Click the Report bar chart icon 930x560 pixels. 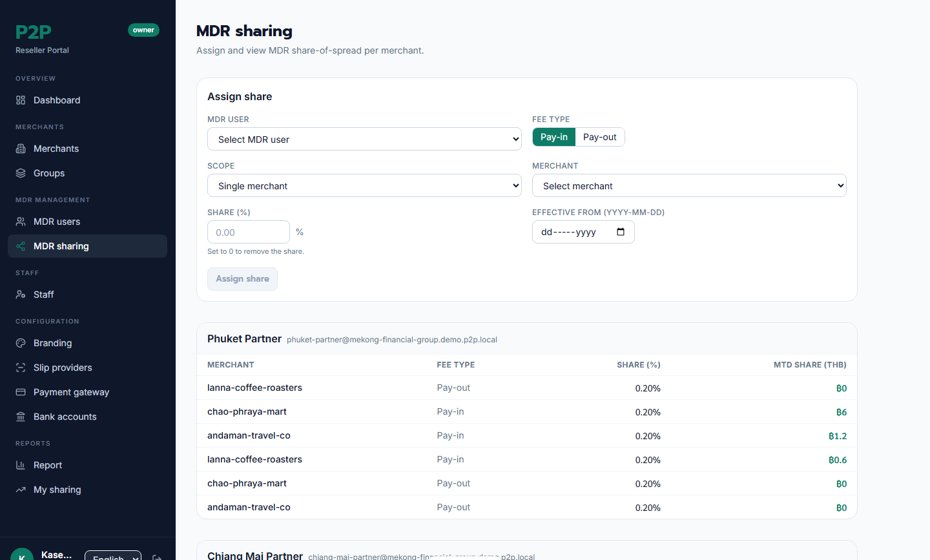click(x=21, y=465)
